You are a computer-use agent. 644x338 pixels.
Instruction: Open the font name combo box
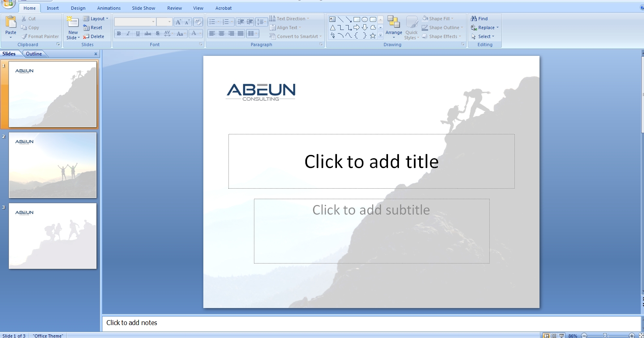[x=135, y=22]
